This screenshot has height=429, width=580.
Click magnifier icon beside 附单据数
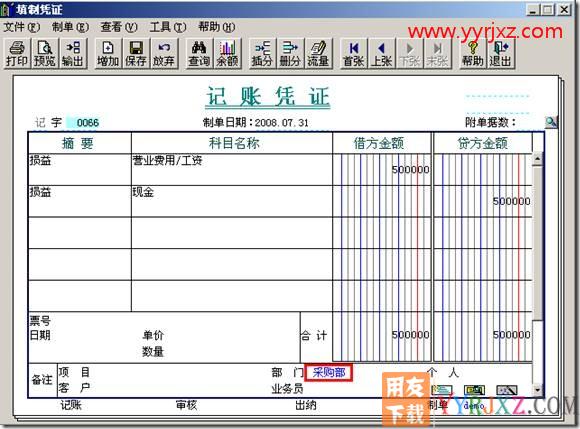tap(551, 122)
